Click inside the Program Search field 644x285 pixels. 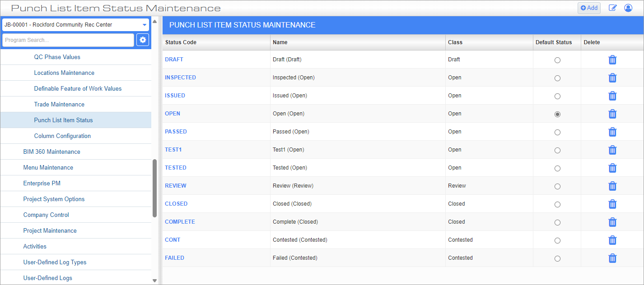68,40
